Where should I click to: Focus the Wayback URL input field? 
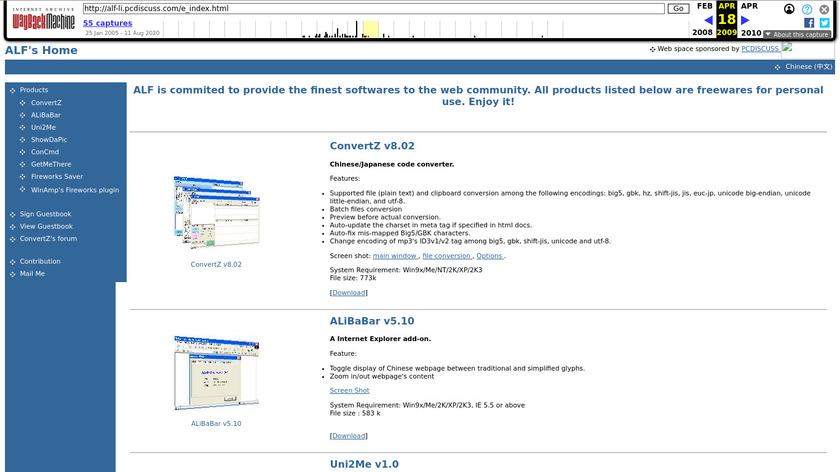tap(373, 9)
